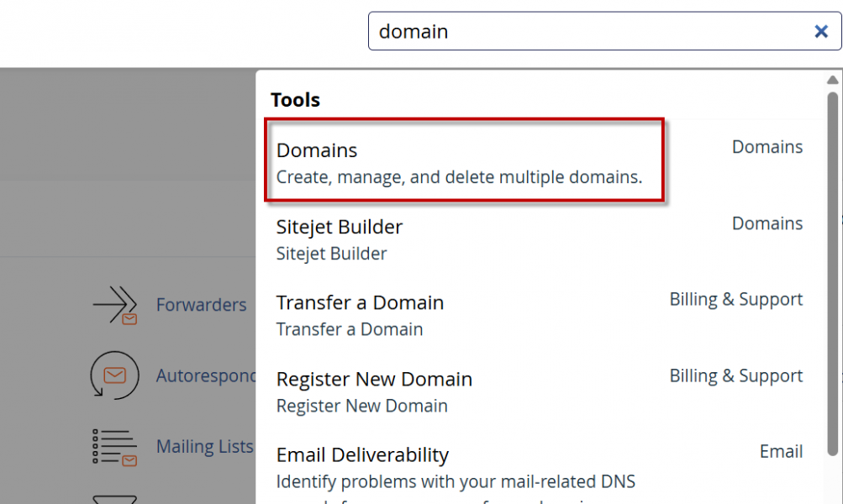
Task: Open the Forwarders link
Action: click(201, 305)
